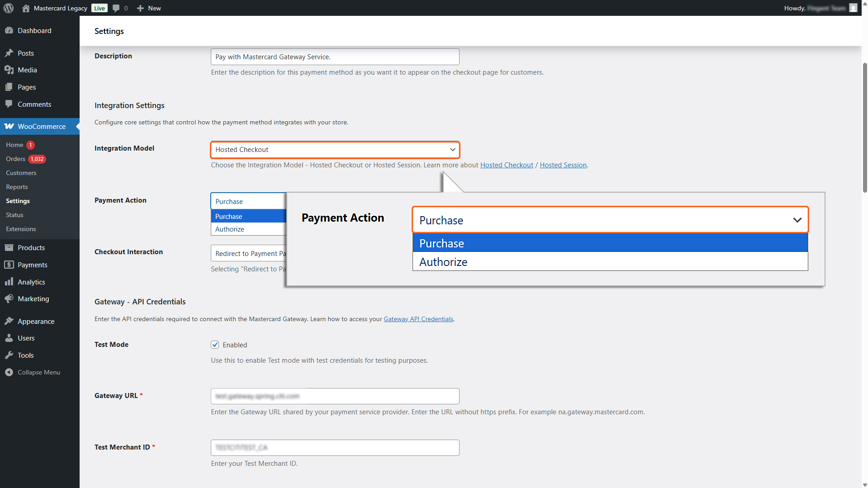This screenshot has height=488, width=868.
Task: Open the Tools wrench icon
Action: (x=9, y=355)
